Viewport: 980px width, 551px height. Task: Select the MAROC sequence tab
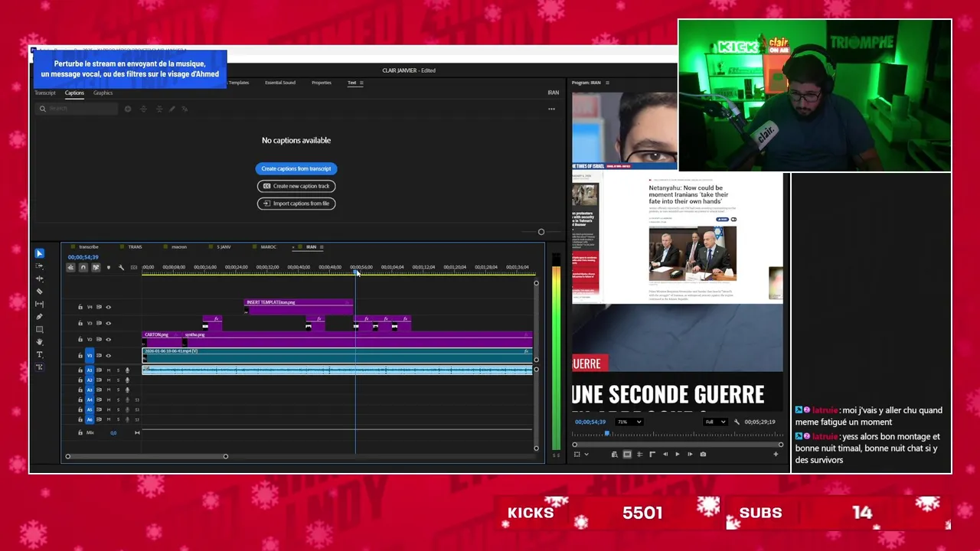click(x=268, y=247)
